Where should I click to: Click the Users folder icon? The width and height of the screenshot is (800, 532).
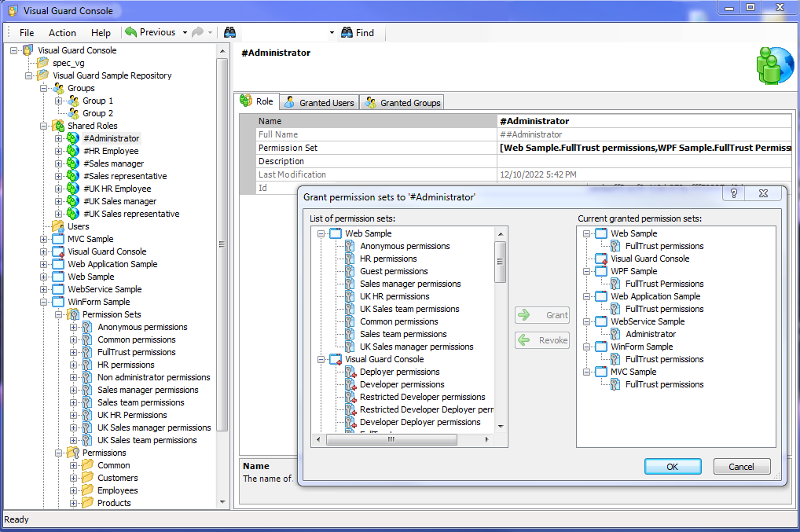(59, 226)
